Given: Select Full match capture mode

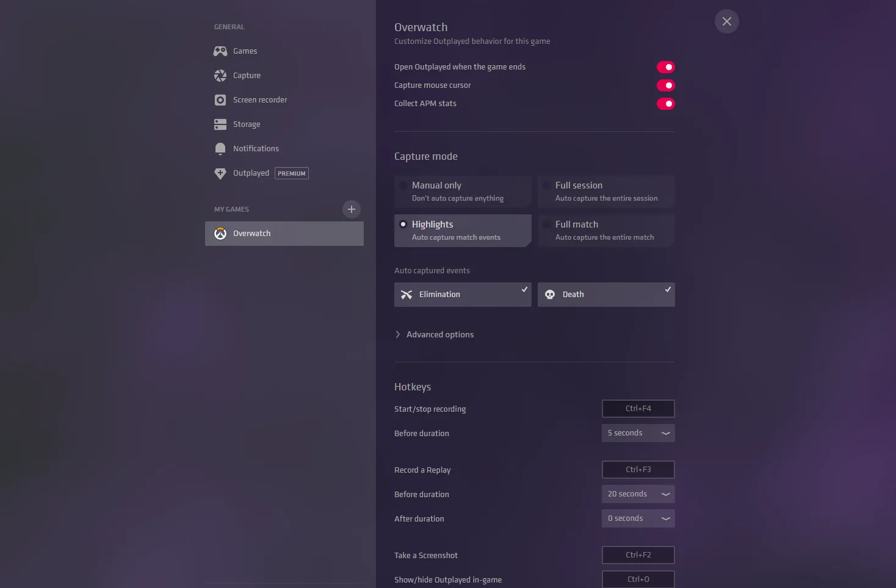Looking at the screenshot, I should [x=606, y=231].
